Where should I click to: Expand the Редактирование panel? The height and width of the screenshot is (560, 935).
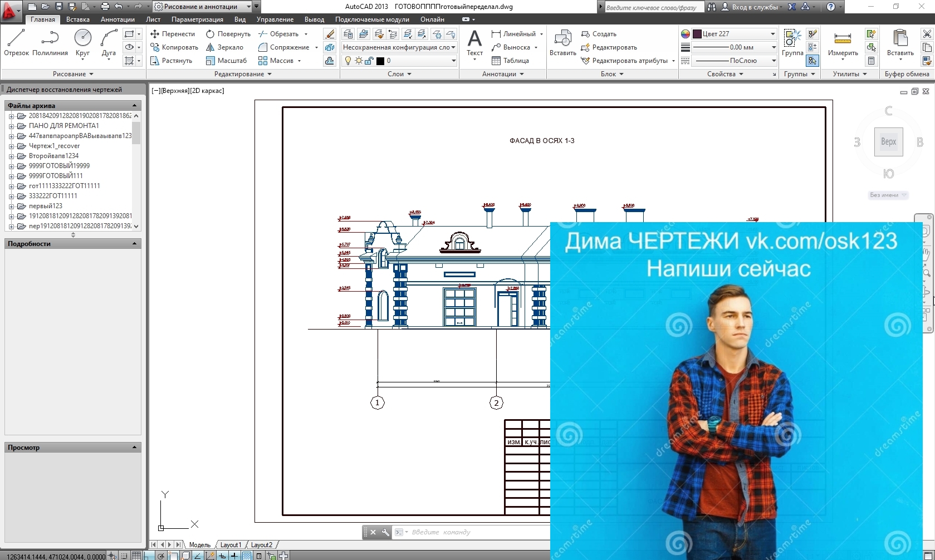point(243,74)
